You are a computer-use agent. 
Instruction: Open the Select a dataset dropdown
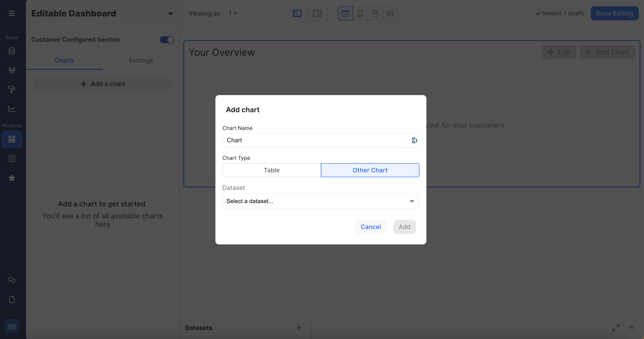point(320,201)
